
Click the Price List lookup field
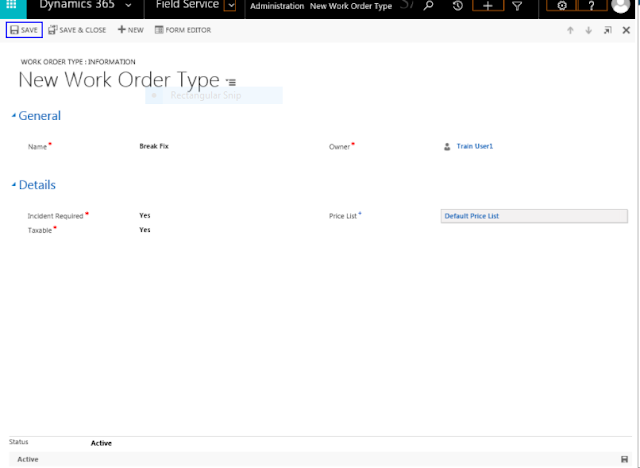[534, 216]
